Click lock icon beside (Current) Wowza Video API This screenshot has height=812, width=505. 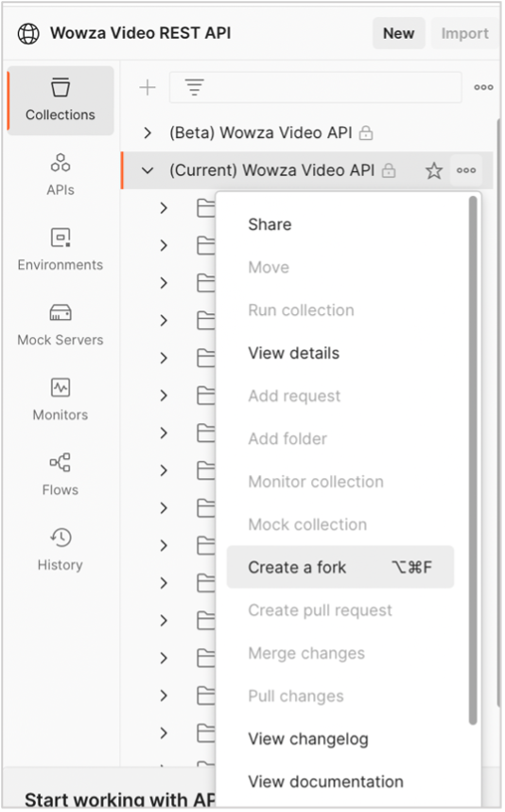coord(389,170)
